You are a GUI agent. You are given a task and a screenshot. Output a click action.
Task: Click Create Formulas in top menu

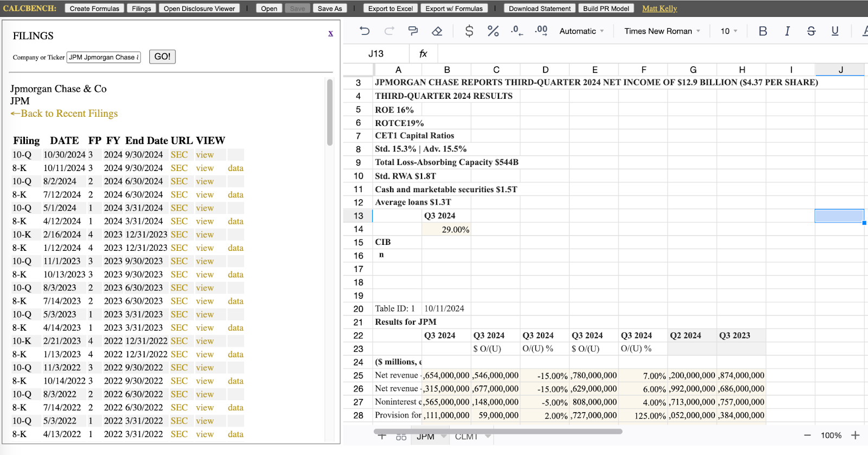94,8
